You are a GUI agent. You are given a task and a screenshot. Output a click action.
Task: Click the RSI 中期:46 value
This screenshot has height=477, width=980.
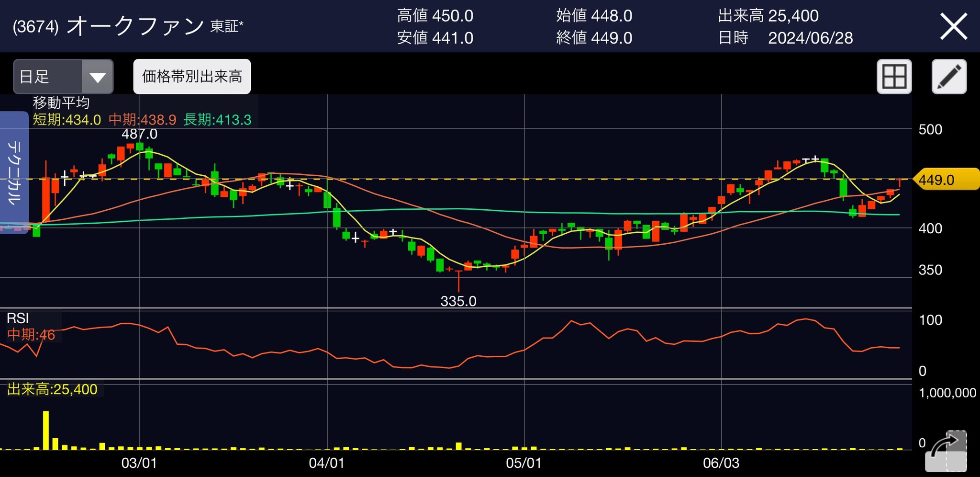coord(31,335)
